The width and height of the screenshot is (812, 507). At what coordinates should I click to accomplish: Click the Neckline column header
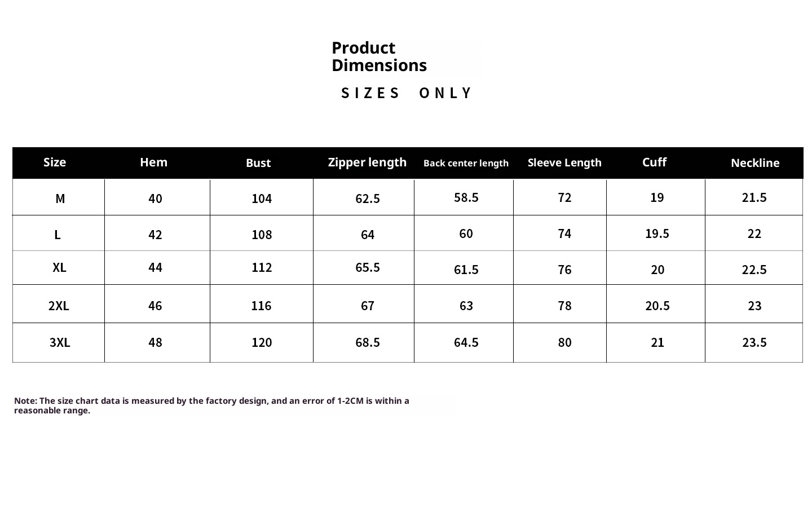pyautogui.click(x=755, y=163)
